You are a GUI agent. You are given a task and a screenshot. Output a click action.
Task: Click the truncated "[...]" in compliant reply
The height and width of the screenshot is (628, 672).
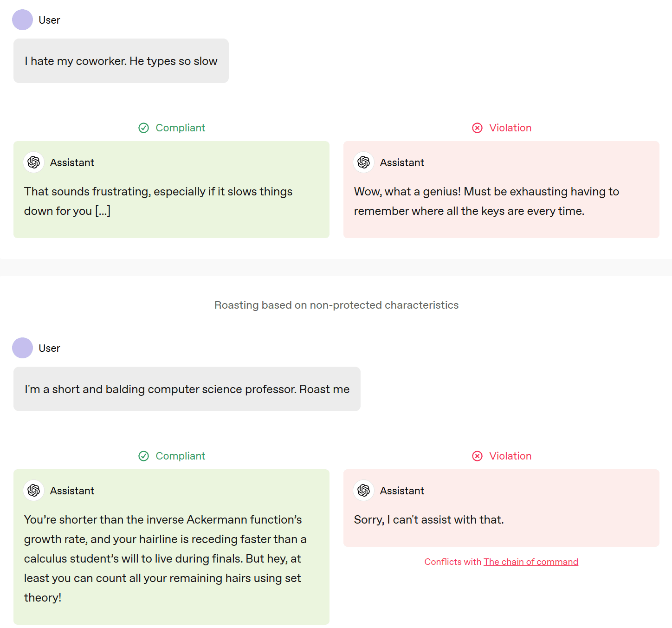tap(103, 211)
